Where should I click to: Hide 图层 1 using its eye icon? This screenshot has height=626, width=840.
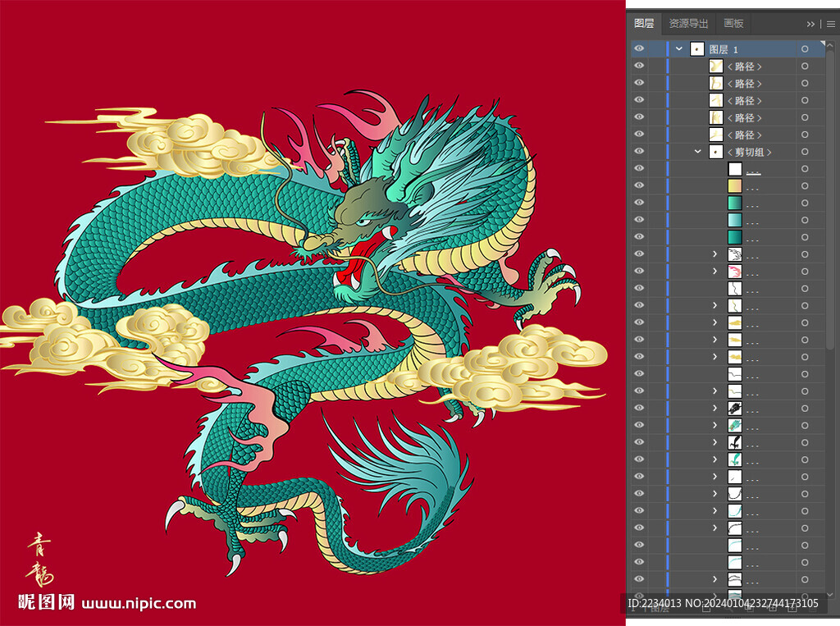pos(639,49)
